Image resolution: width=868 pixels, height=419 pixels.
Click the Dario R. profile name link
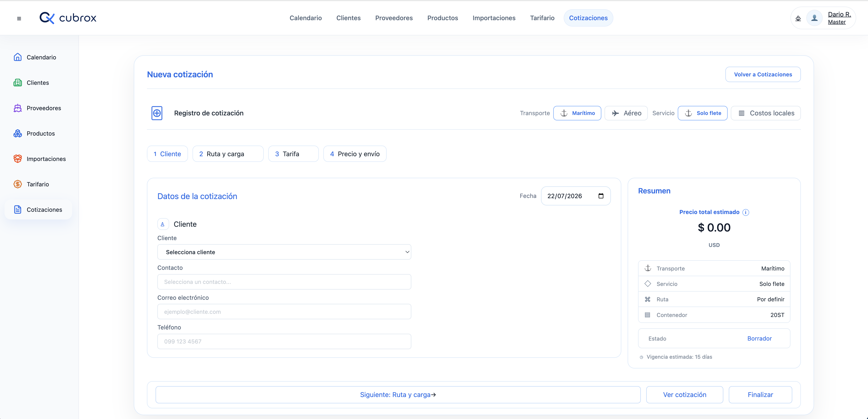[x=839, y=14]
